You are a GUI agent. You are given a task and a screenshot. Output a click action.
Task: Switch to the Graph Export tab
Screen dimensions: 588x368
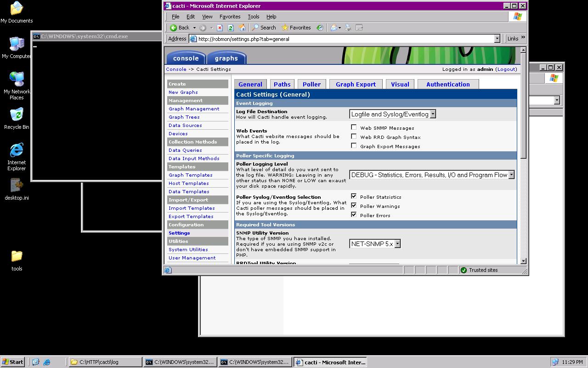[356, 84]
